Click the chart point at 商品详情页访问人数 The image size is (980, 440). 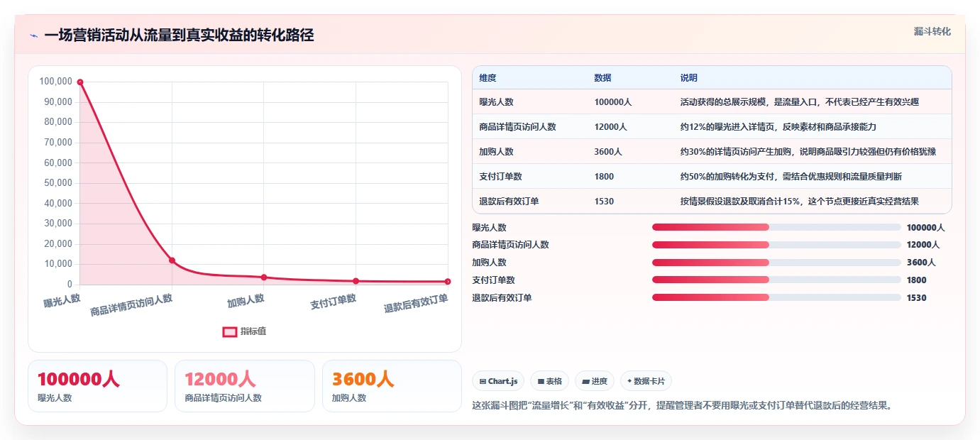(x=172, y=260)
